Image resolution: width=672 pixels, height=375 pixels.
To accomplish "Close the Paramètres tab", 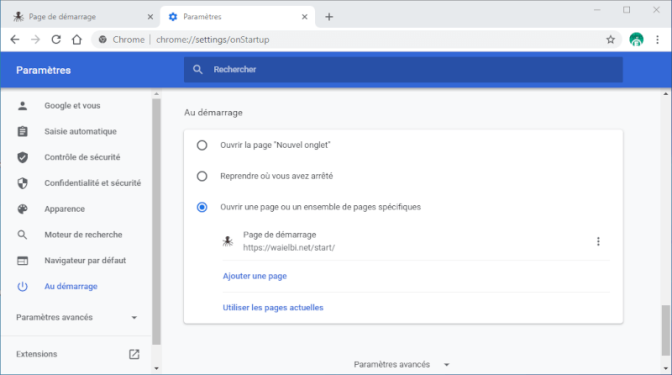I will click(304, 17).
